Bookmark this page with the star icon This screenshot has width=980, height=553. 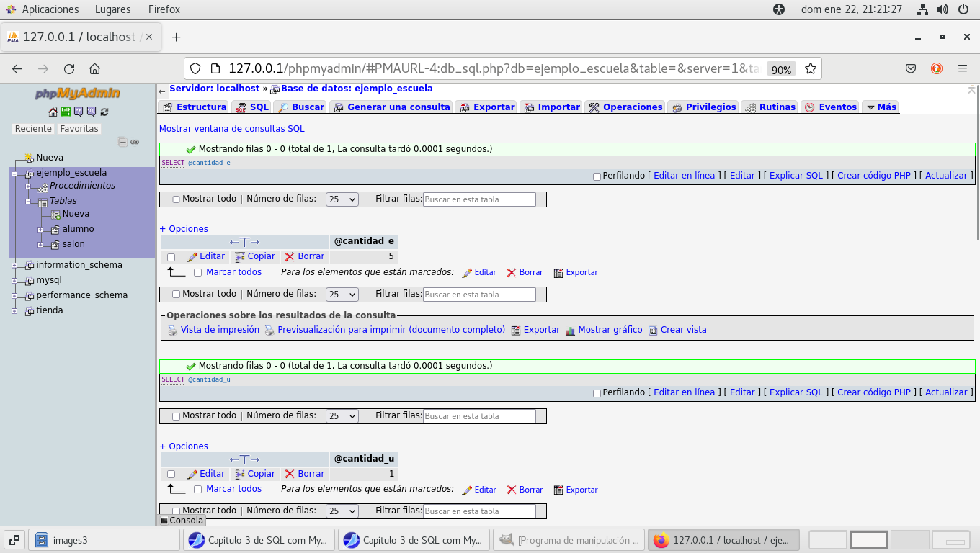[x=811, y=69]
